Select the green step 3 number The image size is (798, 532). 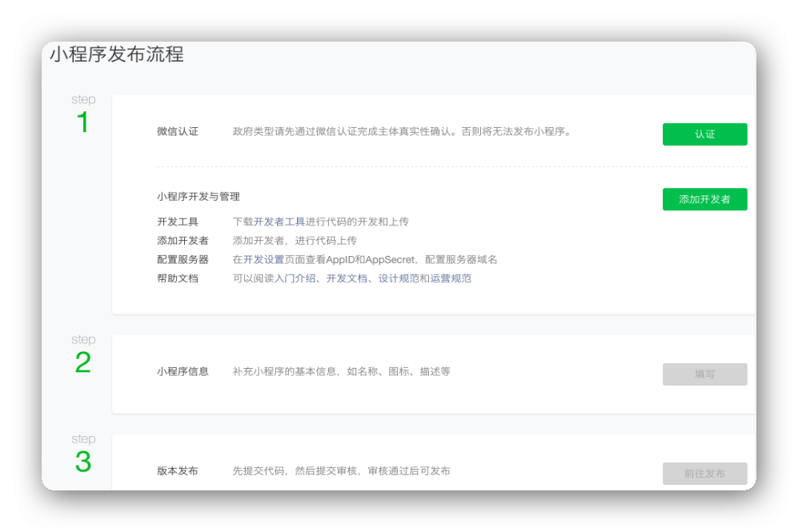[x=82, y=462]
